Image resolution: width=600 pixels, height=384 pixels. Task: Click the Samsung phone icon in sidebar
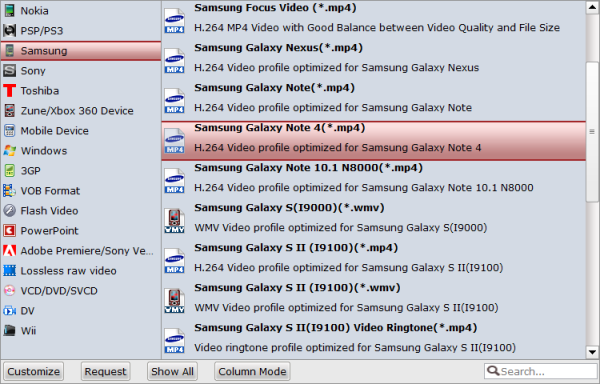(10, 51)
